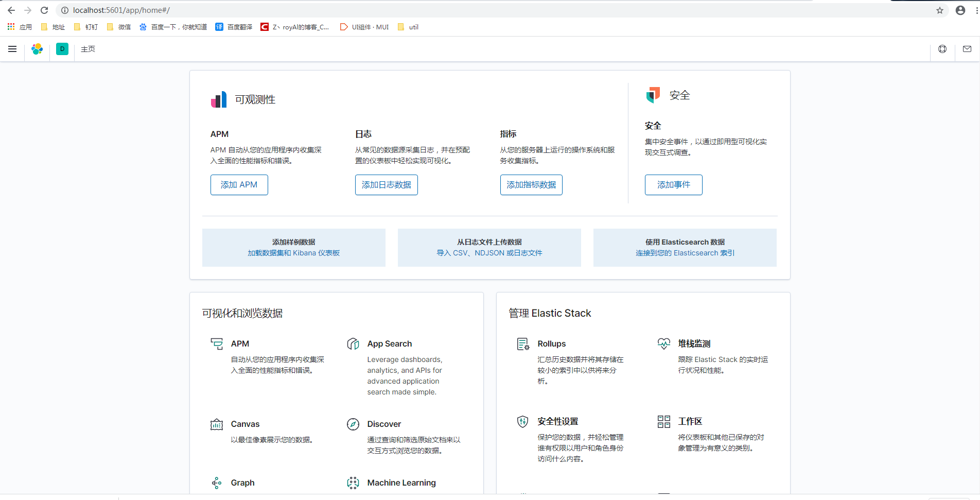This screenshot has height=500, width=980.
Task: Open the util bookmark folder
Action: 408,27
